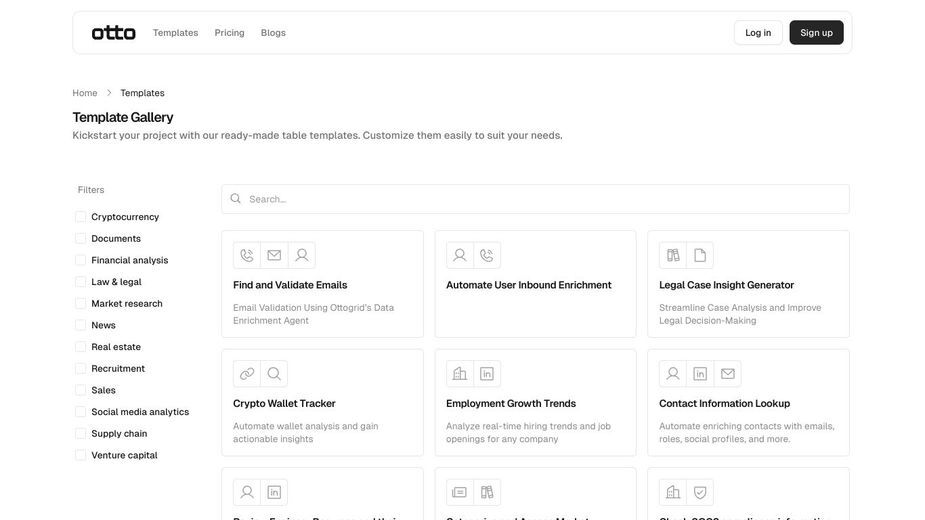Click the LinkedIn icon on Employment Growth Trends card

click(487, 374)
